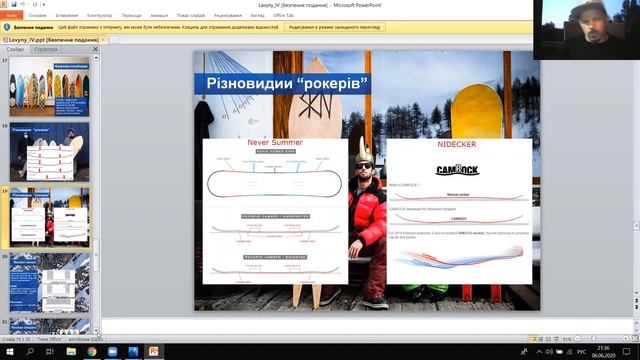
Task: Click the notes pane below the slide
Action: click(367, 326)
